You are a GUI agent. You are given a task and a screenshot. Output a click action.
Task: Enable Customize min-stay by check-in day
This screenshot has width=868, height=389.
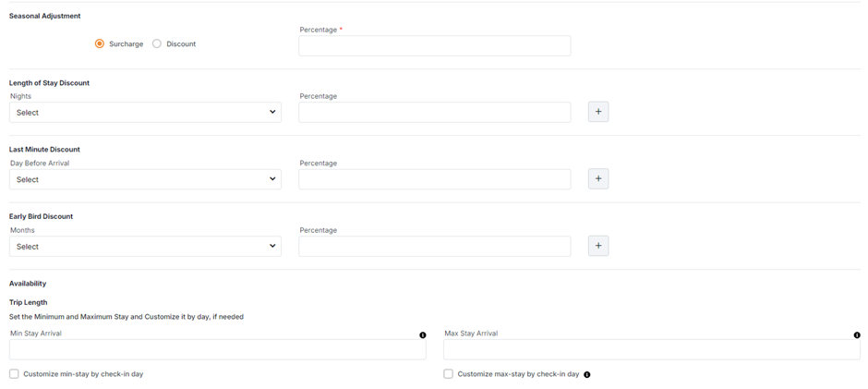14,374
